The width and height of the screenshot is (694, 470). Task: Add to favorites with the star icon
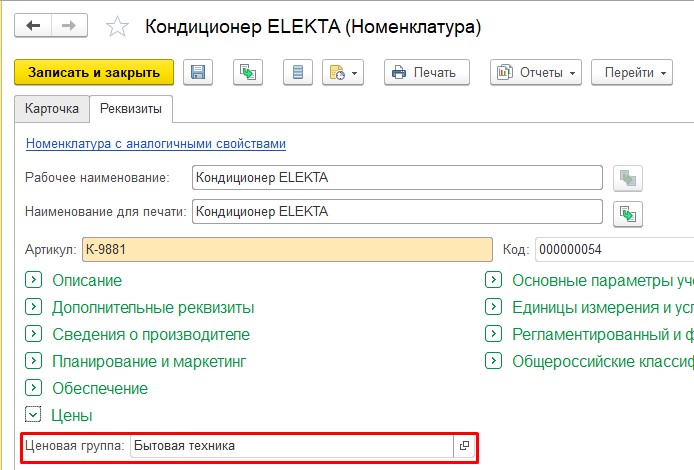point(117,27)
